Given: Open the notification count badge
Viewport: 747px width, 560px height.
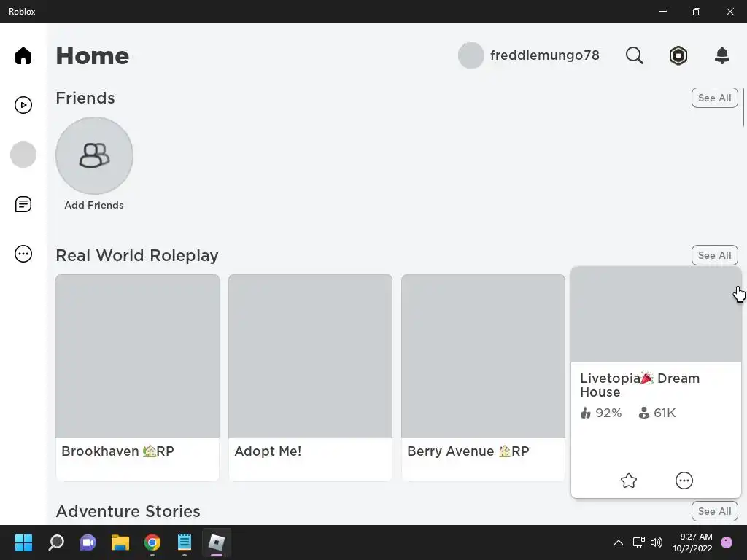Looking at the screenshot, I should click(727, 542).
